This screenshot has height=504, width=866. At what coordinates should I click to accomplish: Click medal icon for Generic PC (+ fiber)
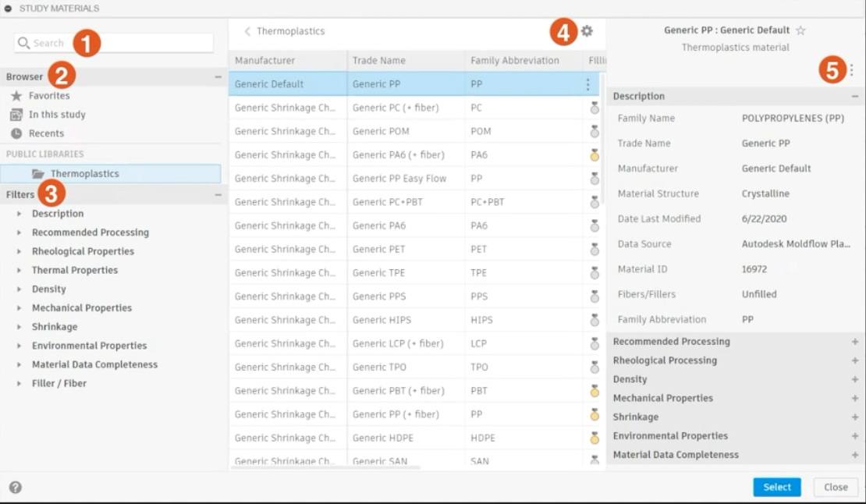[x=594, y=108]
